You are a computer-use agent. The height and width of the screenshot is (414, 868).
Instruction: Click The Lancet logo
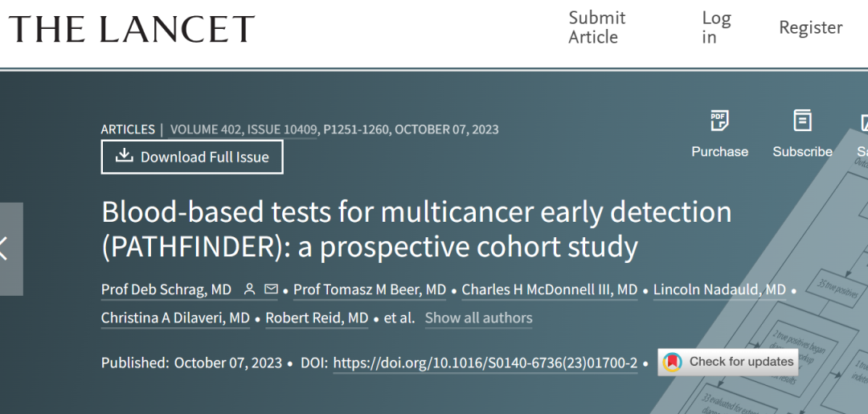(x=132, y=30)
